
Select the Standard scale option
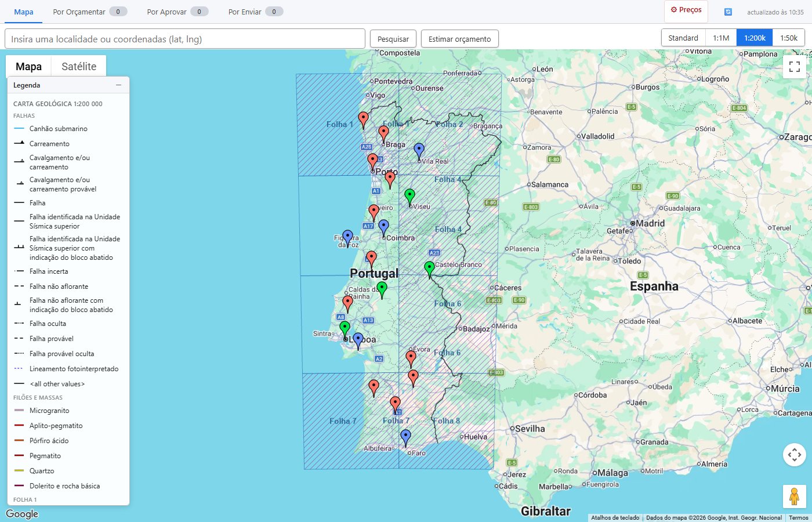(683, 38)
